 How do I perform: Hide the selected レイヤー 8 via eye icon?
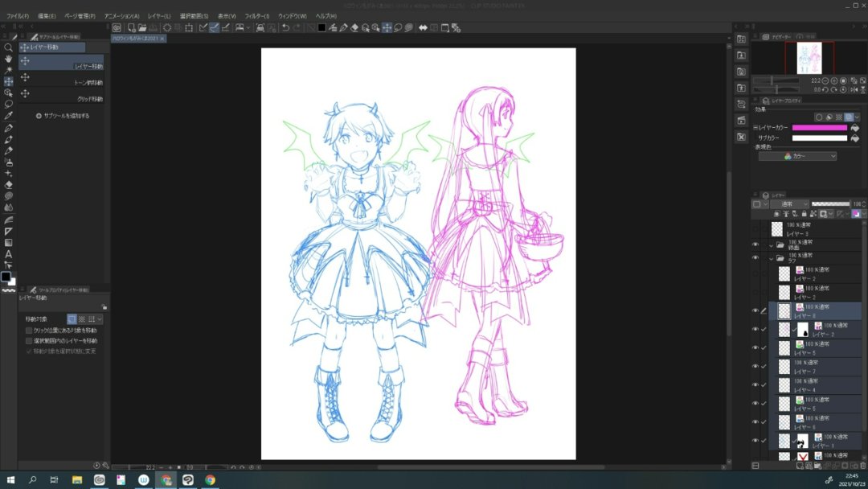point(755,310)
